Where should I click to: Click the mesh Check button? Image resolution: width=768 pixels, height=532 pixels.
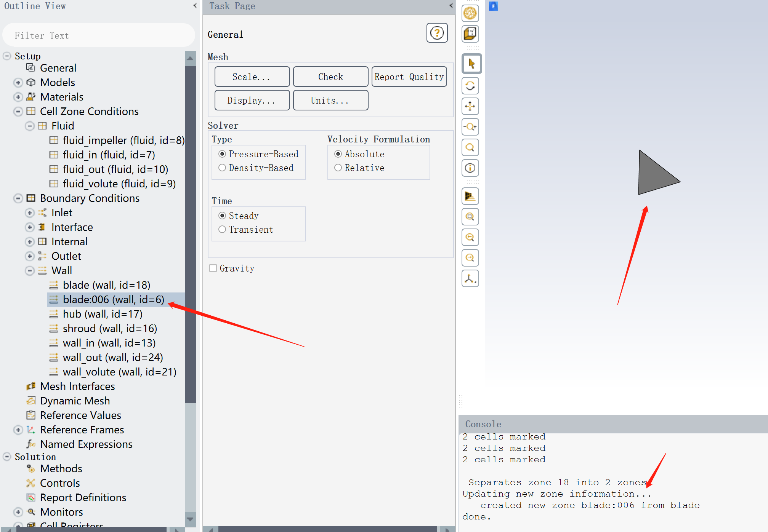[x=330, y=77]
